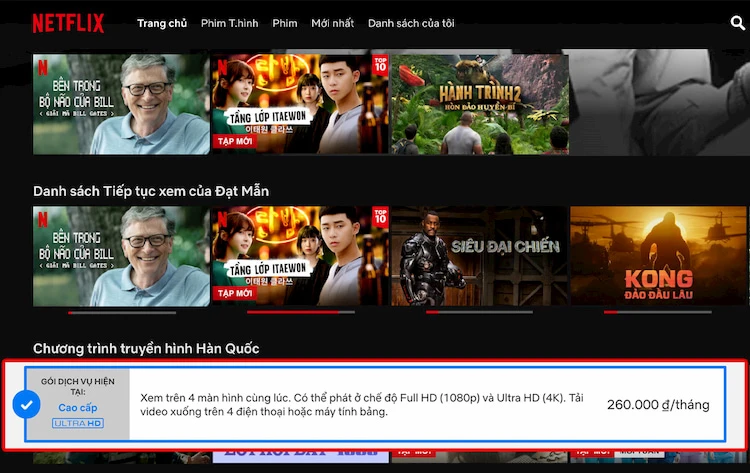
Task: Click Chương trình truyền hình Hàn Quốc heading
Action: click(146, 348)
